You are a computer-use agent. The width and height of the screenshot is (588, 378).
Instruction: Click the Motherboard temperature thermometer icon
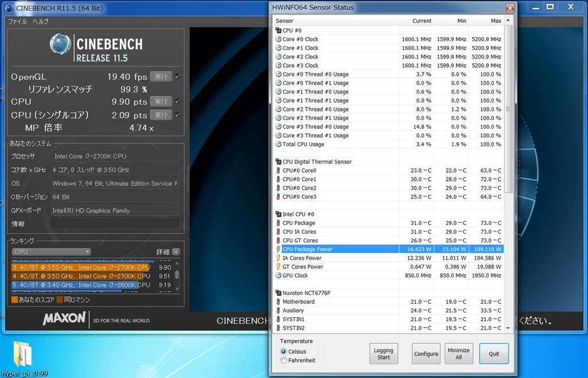pyautogui.click(x=278, y=302)
